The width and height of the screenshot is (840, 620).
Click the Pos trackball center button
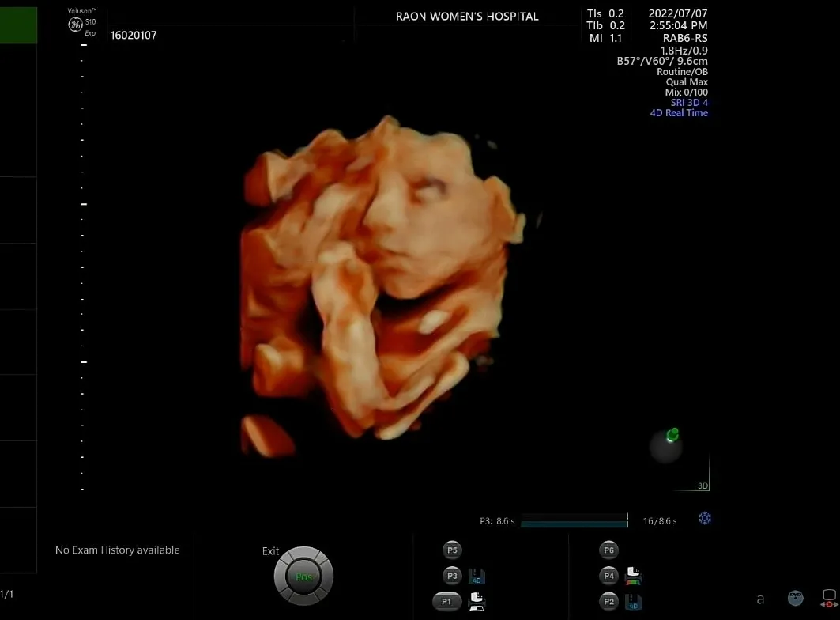tap(303, 577)
